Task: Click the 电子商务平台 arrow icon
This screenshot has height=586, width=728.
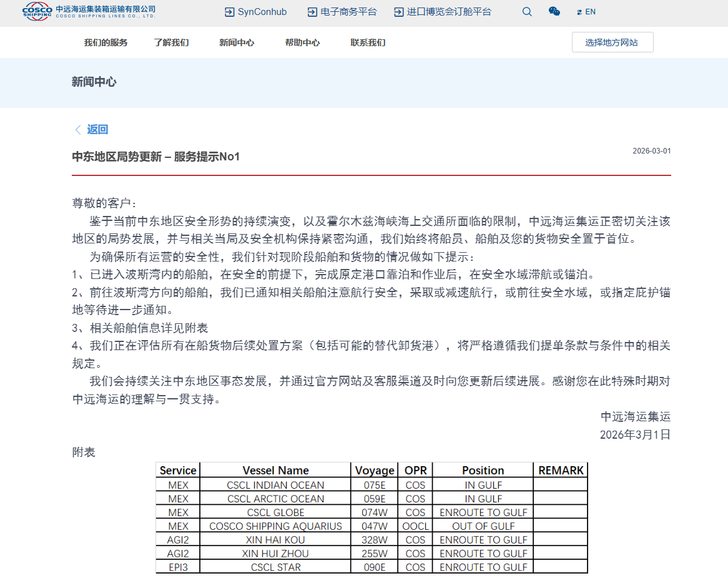Action: click(312, 12)
